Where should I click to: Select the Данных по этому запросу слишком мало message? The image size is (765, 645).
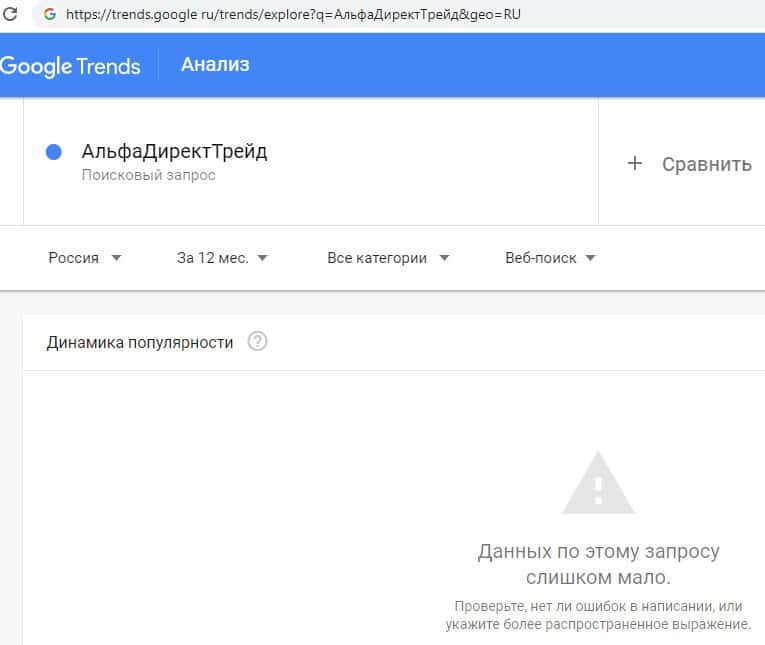coord(598,564)
